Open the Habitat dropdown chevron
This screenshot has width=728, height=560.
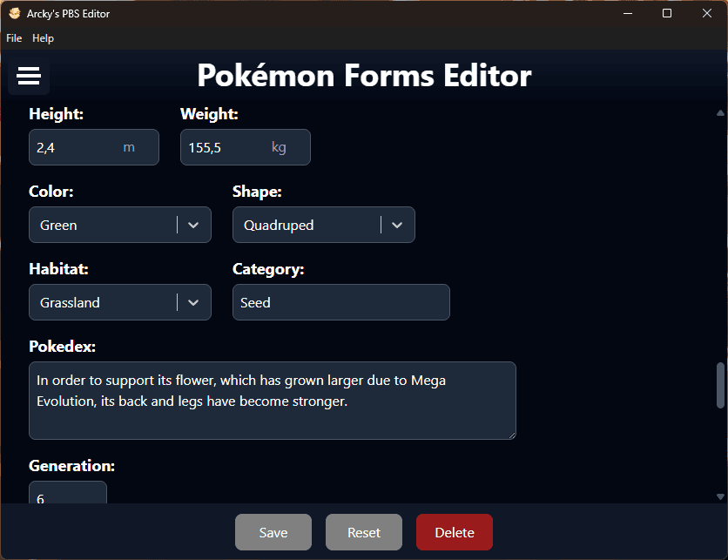[193, 302]
